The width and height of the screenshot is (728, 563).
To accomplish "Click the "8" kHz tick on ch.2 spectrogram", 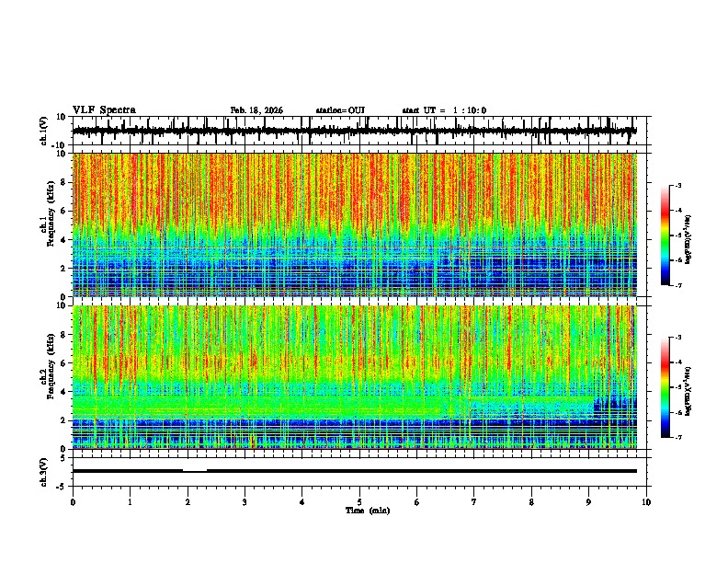I will pyautogui.click(x=64, y=335).
